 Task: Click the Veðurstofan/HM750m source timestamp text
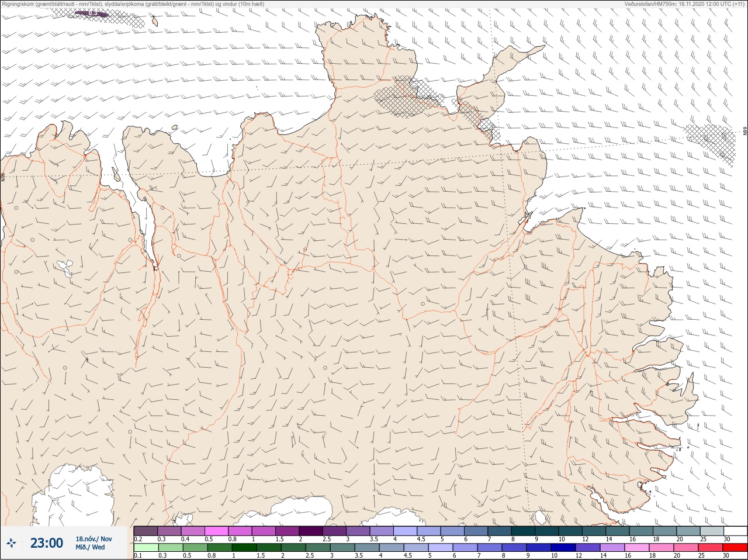[x=685, y=4]
